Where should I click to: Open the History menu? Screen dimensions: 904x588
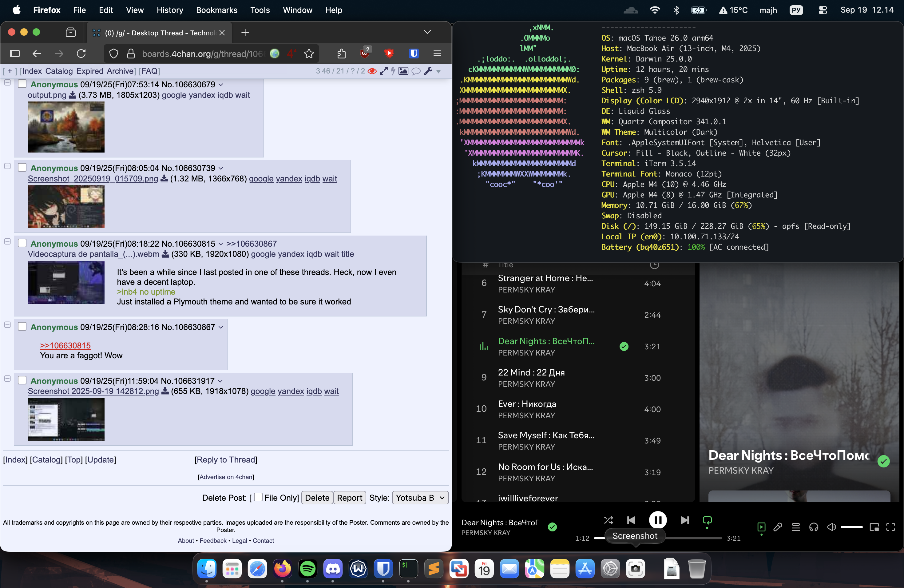point(170,10)
